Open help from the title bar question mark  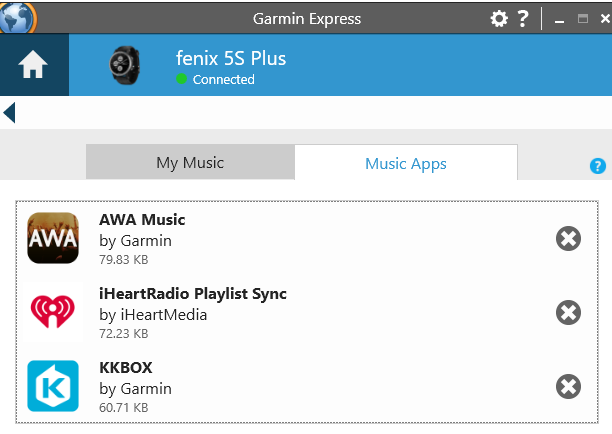pos(523,19)
